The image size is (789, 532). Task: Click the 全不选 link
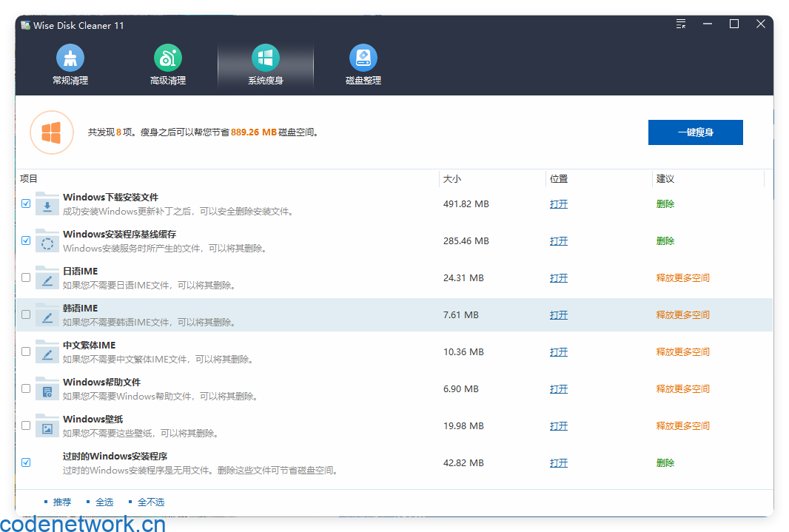(151, 502)
